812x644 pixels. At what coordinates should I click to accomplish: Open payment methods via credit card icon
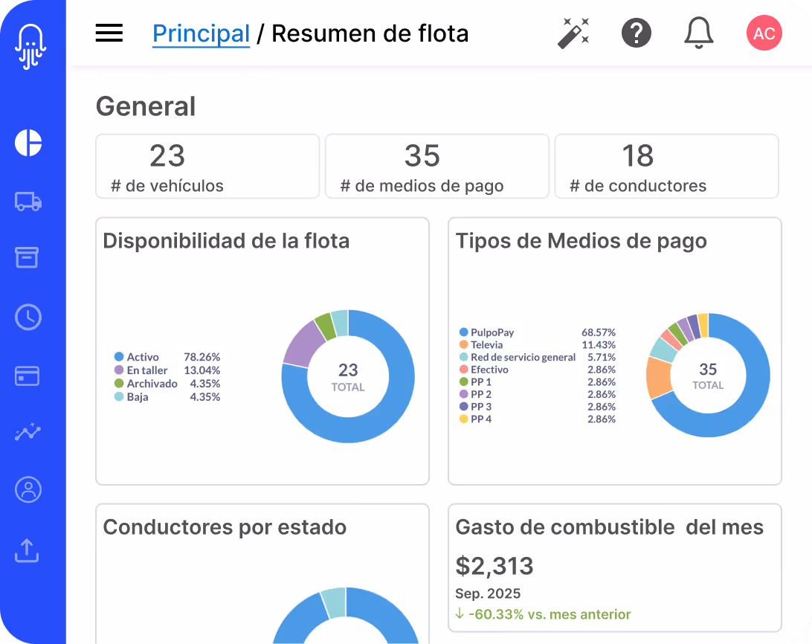pyautogui.click(x=28, y=376)
